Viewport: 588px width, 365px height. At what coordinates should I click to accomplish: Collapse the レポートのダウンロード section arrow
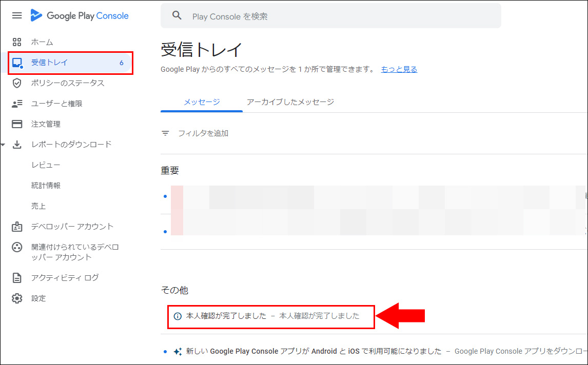point(3,145)
